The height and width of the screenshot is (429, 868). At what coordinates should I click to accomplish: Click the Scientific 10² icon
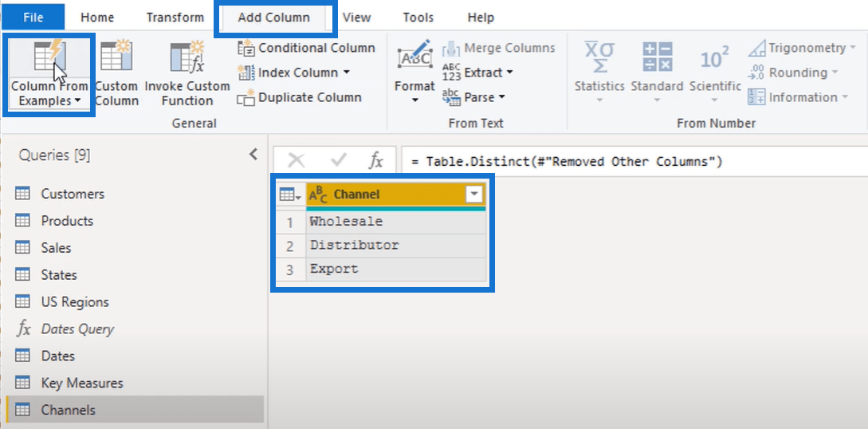(715, 57)
